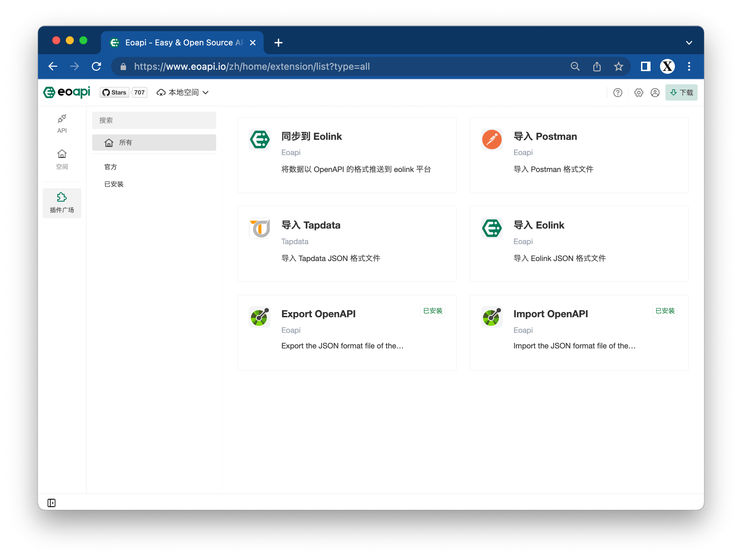The width and height of the screenshot is (742, 560).
Task: Close the Eoapi browser tab
Action: click(x=252, y=43)
